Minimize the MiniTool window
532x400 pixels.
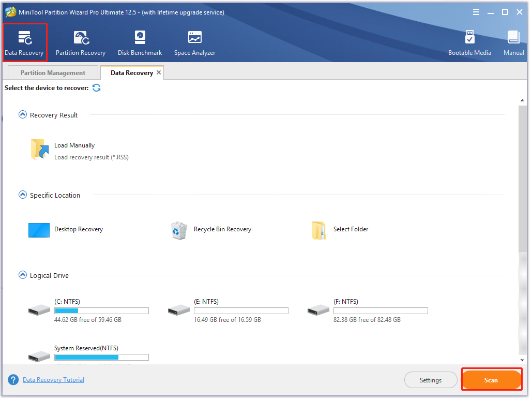tap(491, 12)
